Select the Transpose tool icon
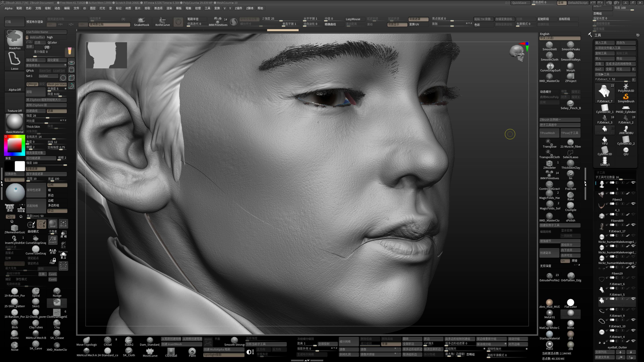Screen dimensions: 644x362 tap(549, 143)
